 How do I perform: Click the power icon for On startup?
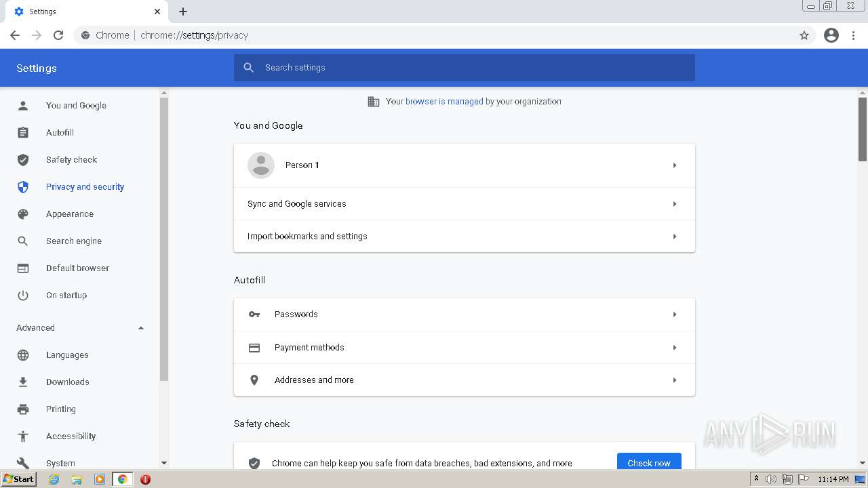[x=23, y=296]
